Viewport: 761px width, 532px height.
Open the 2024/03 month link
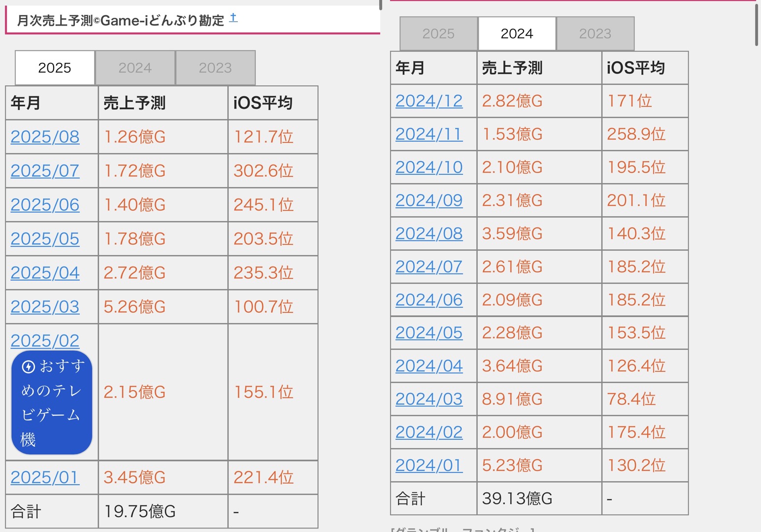click(x=429, y=399)
